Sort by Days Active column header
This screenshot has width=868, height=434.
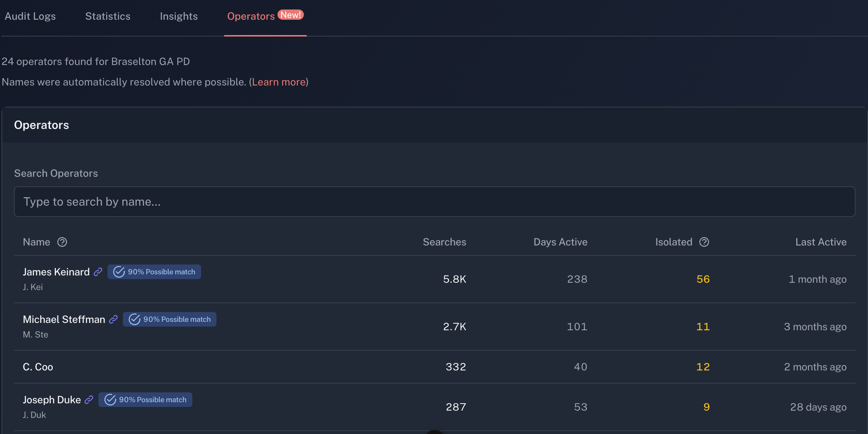point(560,242)
